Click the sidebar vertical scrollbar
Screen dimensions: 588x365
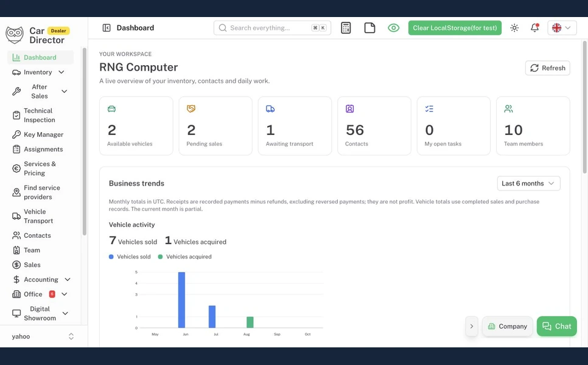(x=85, y=142)
